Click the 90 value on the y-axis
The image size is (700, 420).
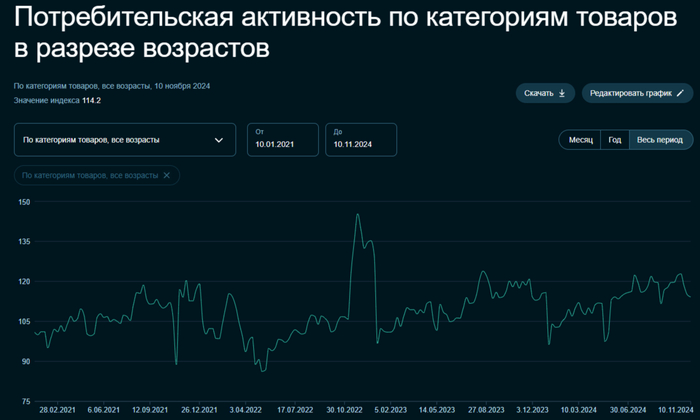point(25,361)
